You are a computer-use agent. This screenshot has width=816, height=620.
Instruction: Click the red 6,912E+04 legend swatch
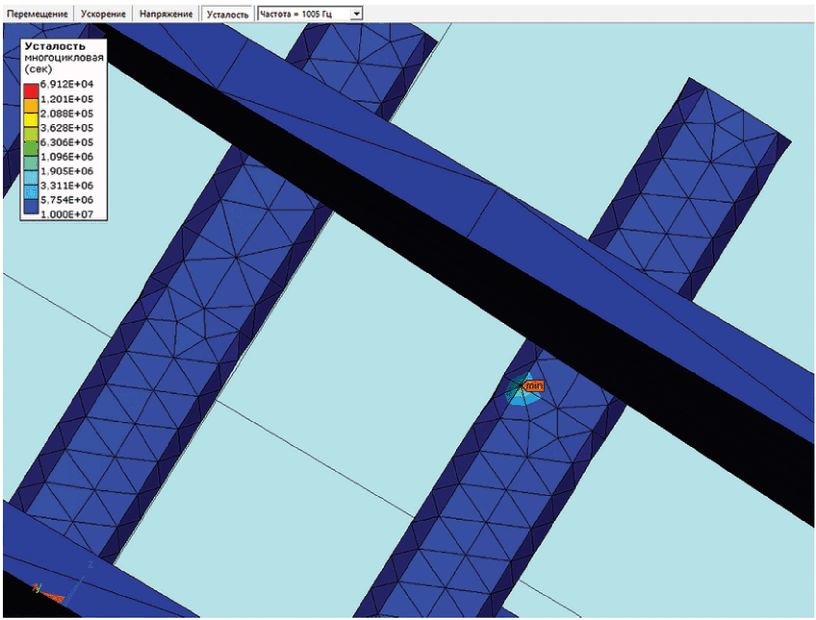[x=31, y=91]
